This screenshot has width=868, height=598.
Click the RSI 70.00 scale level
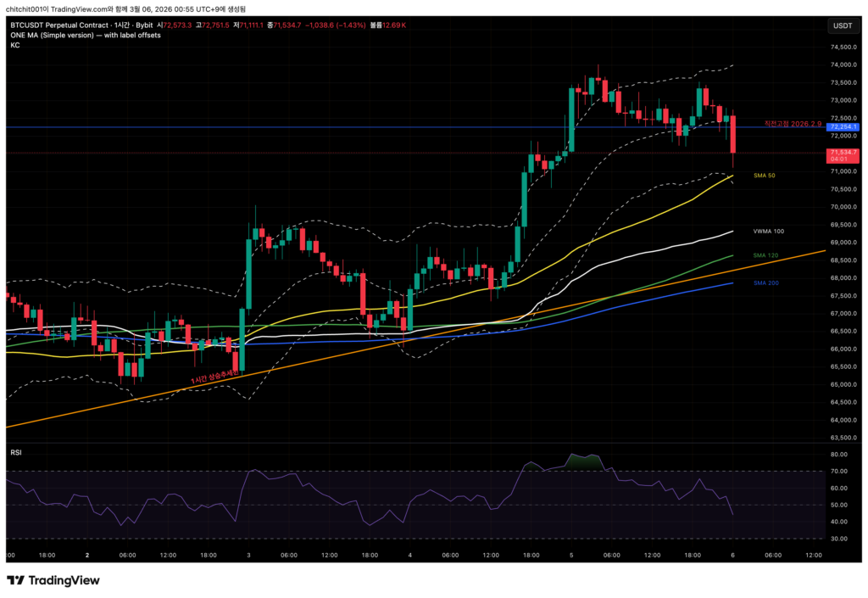click(x=838, y=471)
